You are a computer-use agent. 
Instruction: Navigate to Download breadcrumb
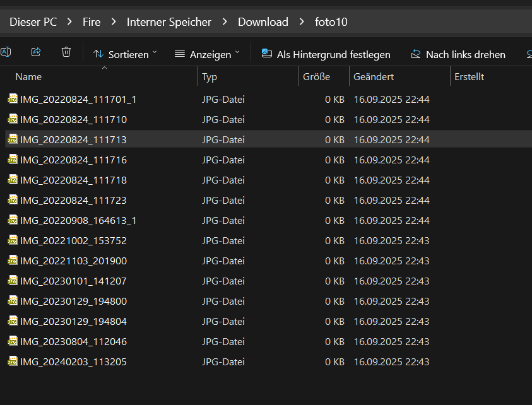click(x=263, y=22)
